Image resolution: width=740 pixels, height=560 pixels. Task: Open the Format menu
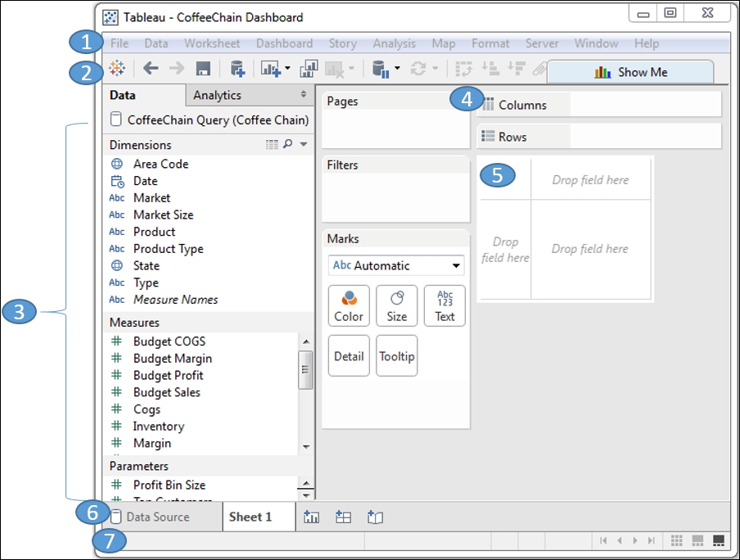coord(490,43)
